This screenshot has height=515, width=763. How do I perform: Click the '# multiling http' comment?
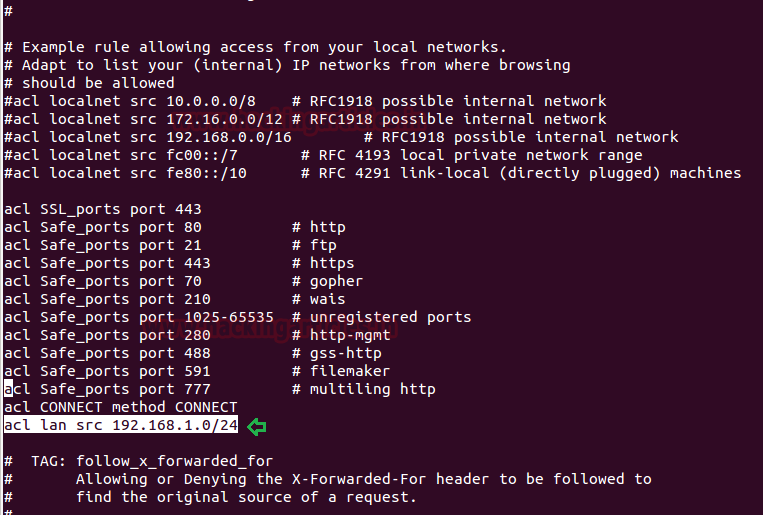(x=363, y=389)
